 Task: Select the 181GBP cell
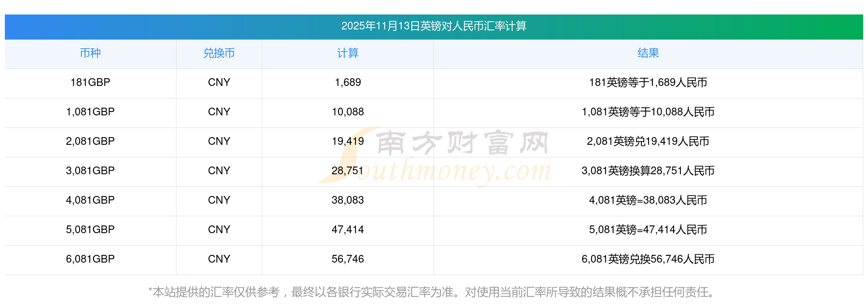(x=90, y=83)
